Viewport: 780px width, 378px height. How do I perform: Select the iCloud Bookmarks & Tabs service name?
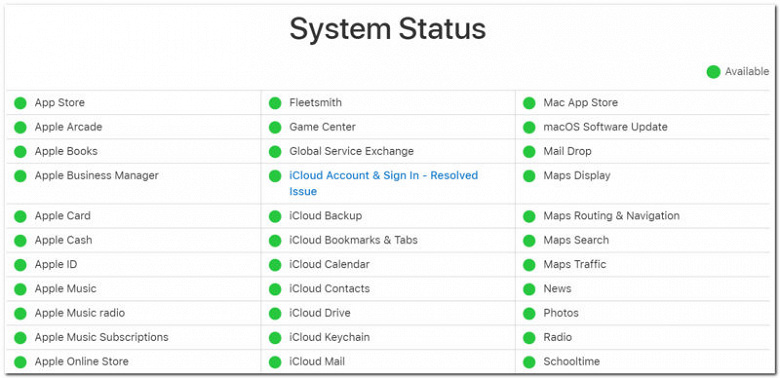(354, 240)
